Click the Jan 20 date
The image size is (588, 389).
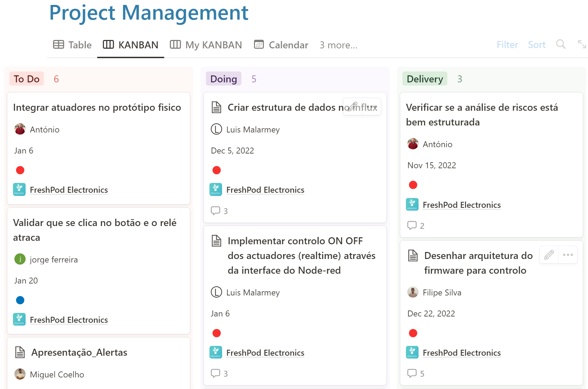tap(26, 281)
